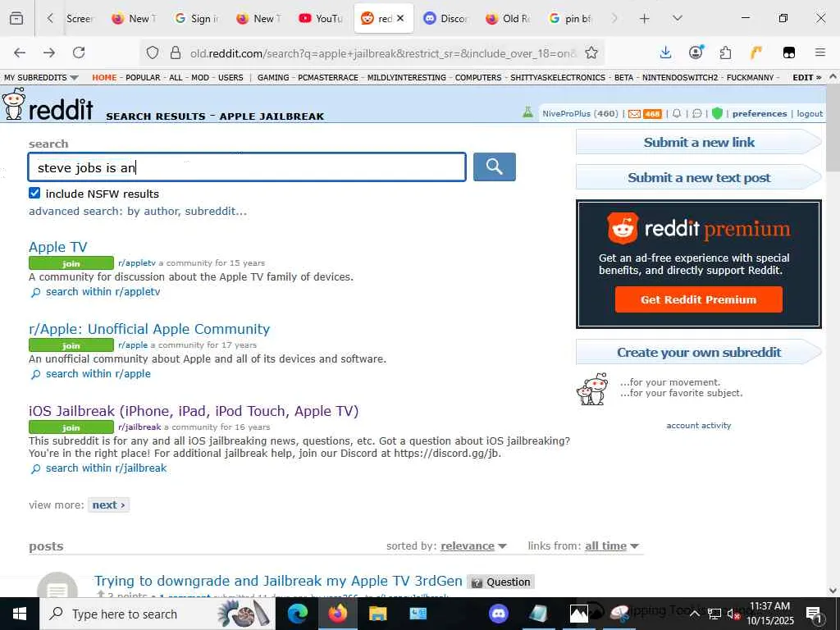Open the notifications bell icon
This screenshot has height=630, width=840.
pyautogui.click(x=677, y=113)
